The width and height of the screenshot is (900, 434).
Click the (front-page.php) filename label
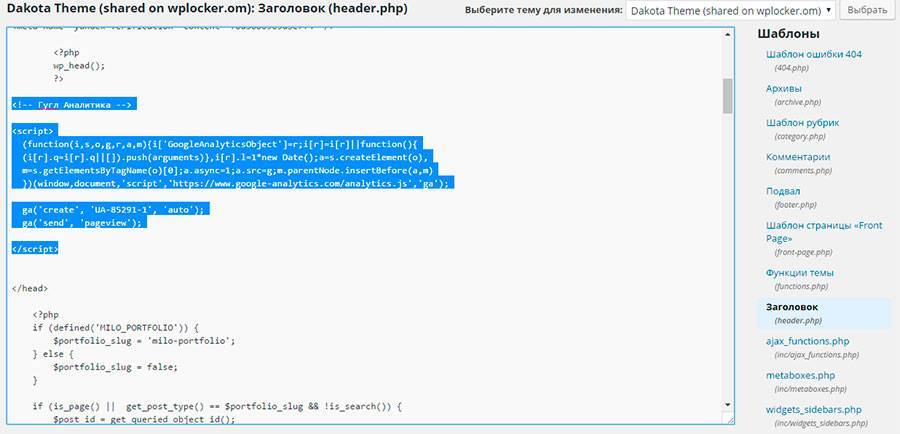(804, 252)
